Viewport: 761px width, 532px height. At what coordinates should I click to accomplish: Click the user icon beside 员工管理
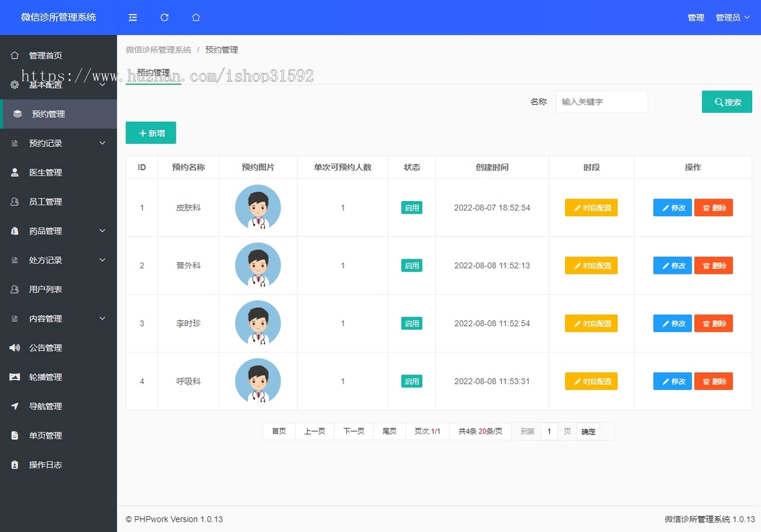(x=15, y=202)
